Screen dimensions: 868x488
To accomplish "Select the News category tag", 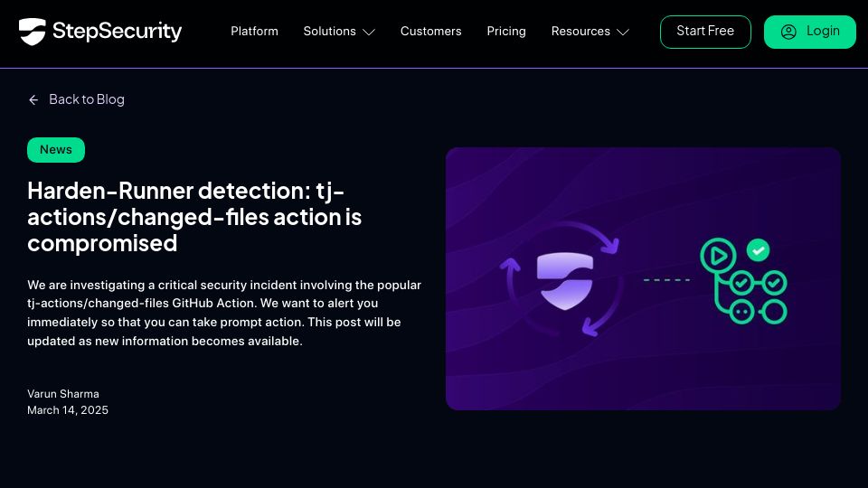I will tap(56, 150).
